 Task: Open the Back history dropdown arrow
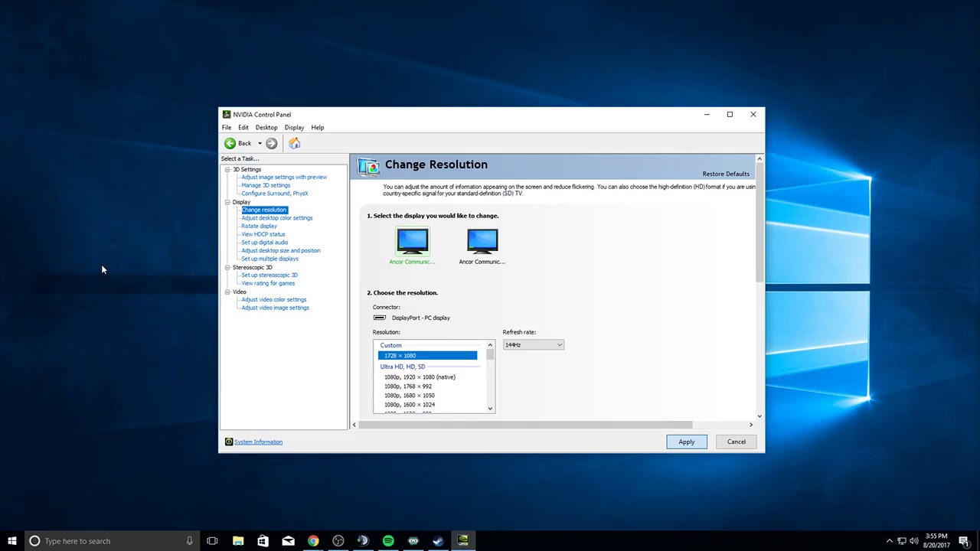point(260,143)
